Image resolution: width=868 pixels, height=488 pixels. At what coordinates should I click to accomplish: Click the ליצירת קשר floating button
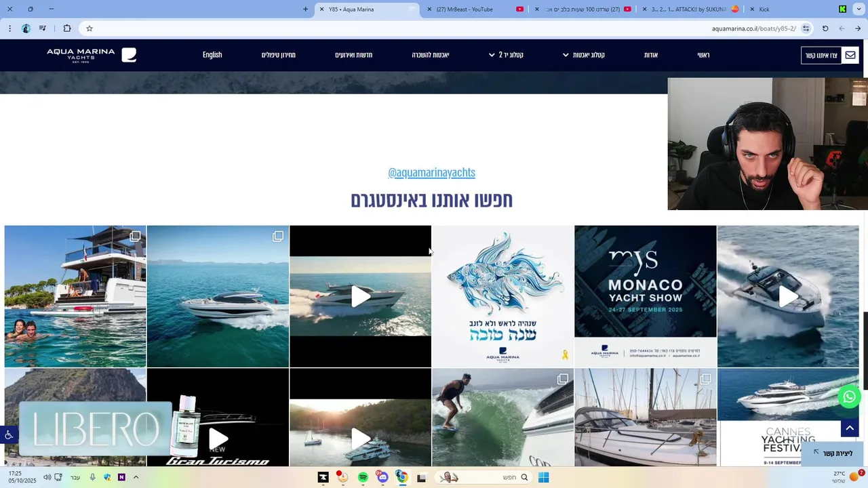click(x=833, y=453)
